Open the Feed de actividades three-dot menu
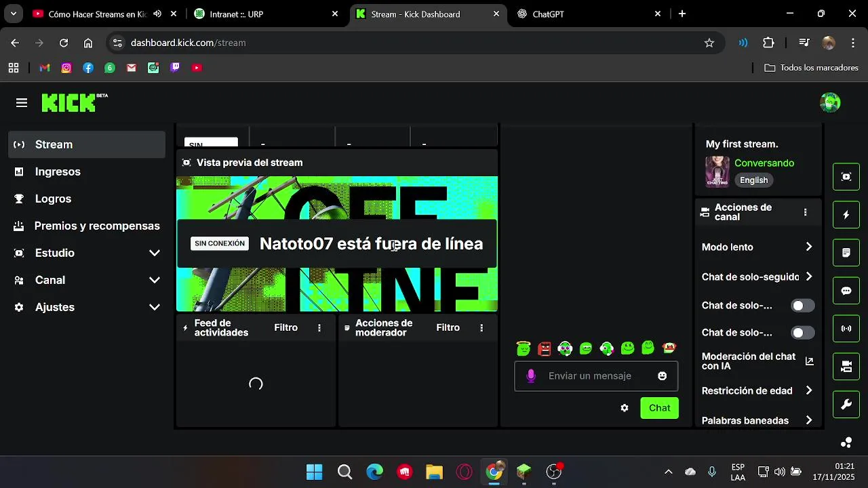868x488 pixels. [319, 328]
